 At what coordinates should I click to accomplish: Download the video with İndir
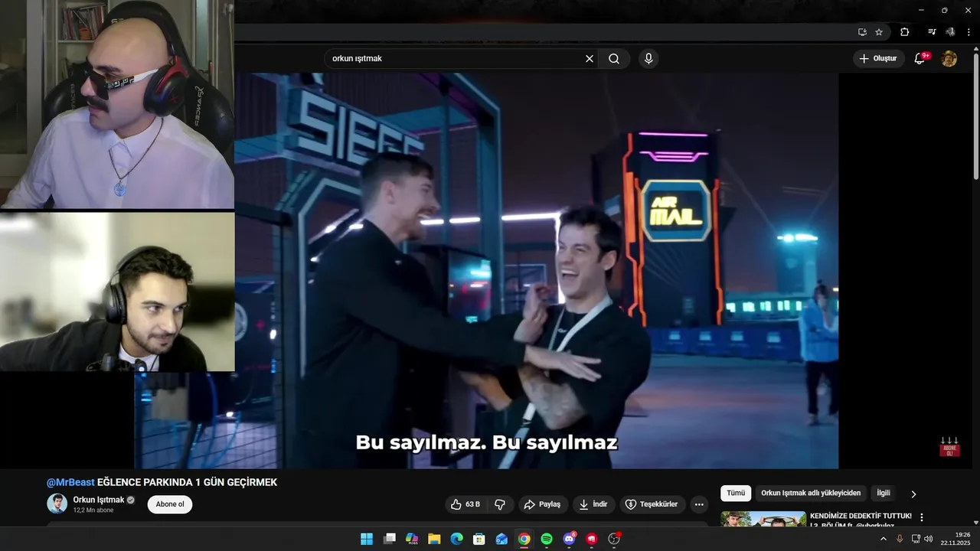pyautogui.click(x=593, y=504)
